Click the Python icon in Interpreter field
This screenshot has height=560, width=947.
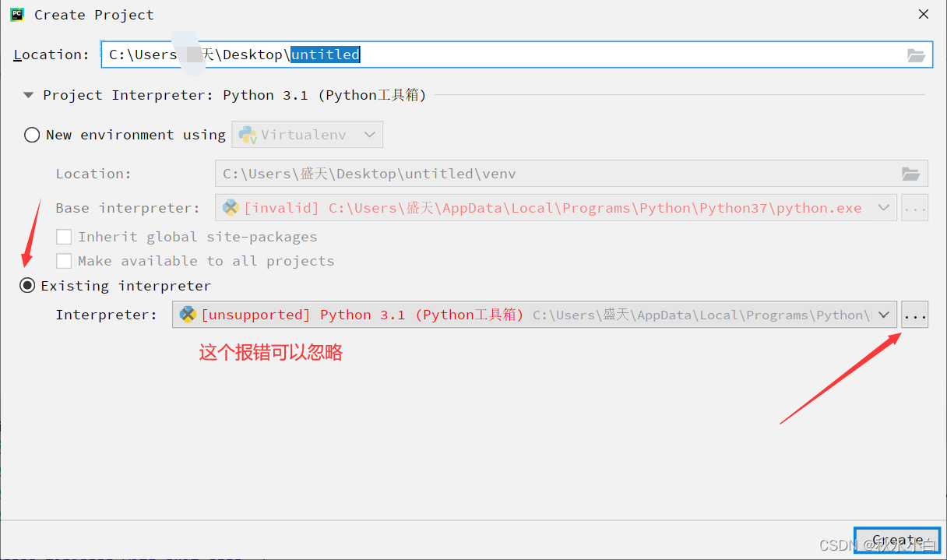(188, 315)
